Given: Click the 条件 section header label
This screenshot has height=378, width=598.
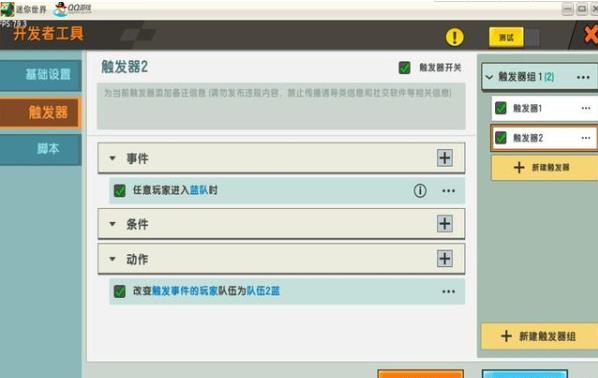Looking at the screenshot, I should (137, 224).
